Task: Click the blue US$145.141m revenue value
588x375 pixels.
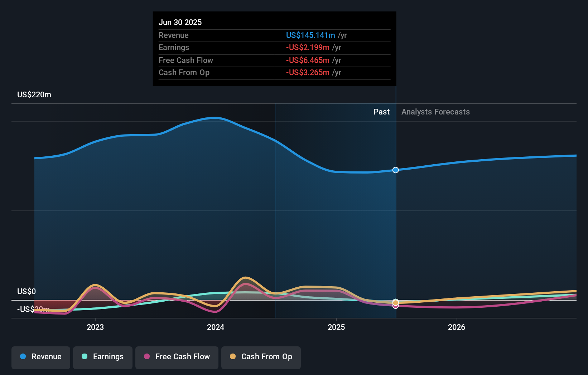Action: click(x=310, y=35)
